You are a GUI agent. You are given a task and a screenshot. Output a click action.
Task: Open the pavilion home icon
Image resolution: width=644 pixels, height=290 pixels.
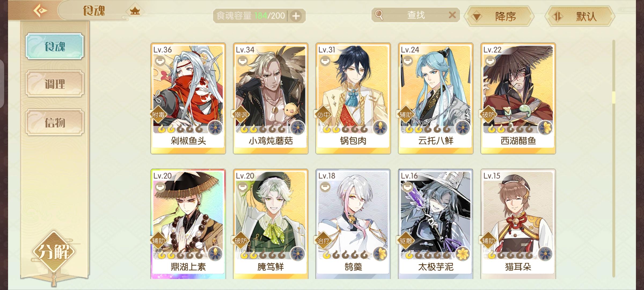point(135,11)
